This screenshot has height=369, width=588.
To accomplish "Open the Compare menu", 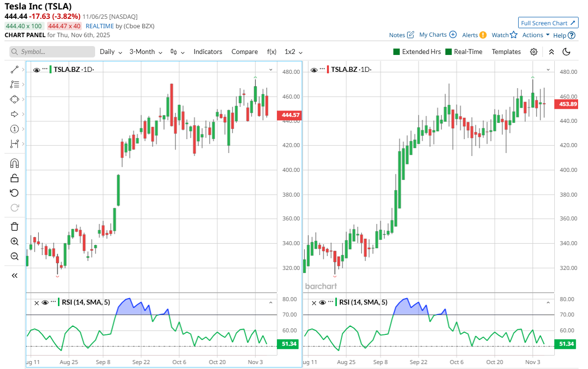I will tap(245, 52).
